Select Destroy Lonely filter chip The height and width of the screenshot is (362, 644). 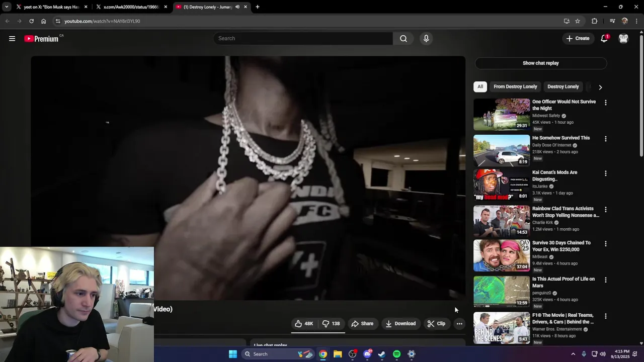point(563,86)
